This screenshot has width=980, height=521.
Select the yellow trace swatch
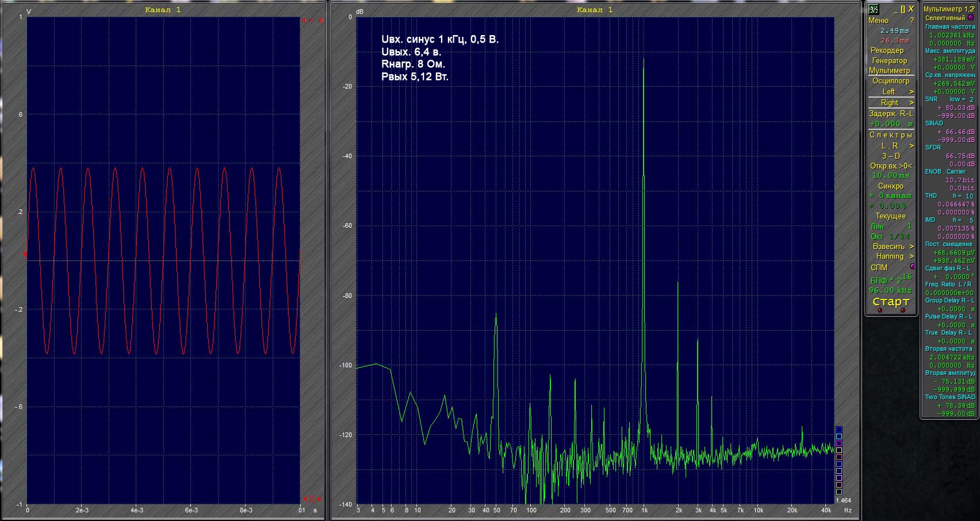coord(839,450)
